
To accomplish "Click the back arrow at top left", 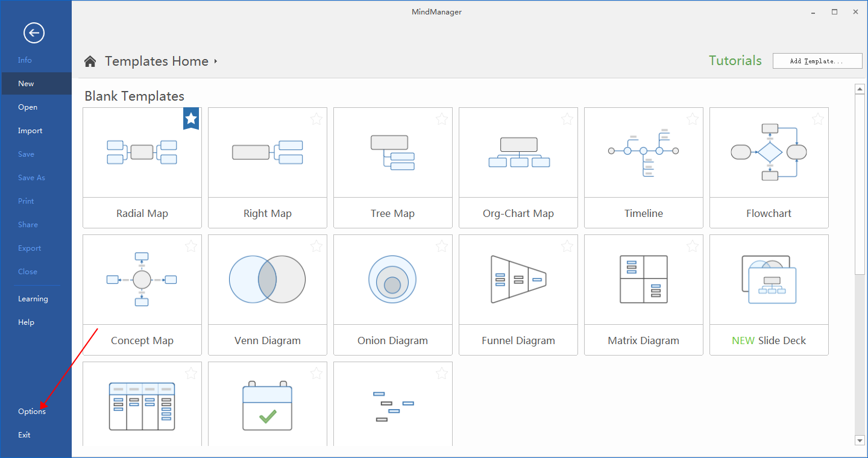I will click(34, 33).
